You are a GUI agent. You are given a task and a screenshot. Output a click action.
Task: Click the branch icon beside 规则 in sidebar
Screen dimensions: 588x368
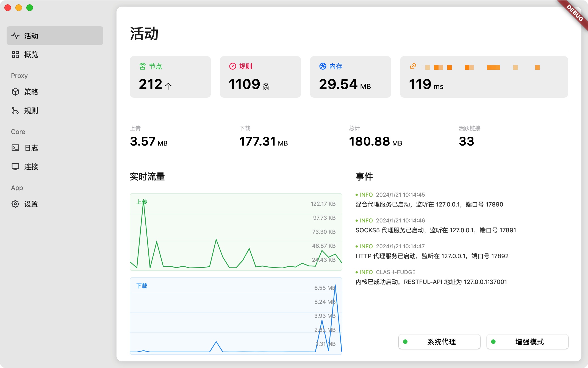point(15,110)
